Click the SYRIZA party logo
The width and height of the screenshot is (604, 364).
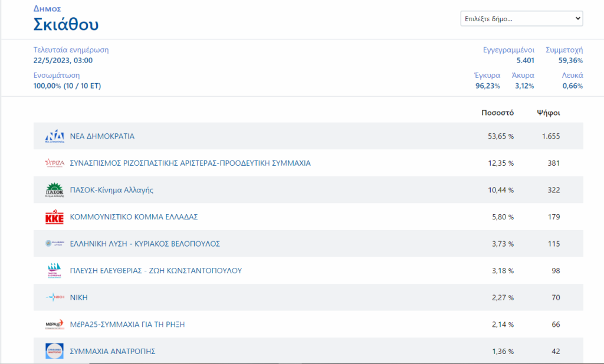[x=54, y=163]
